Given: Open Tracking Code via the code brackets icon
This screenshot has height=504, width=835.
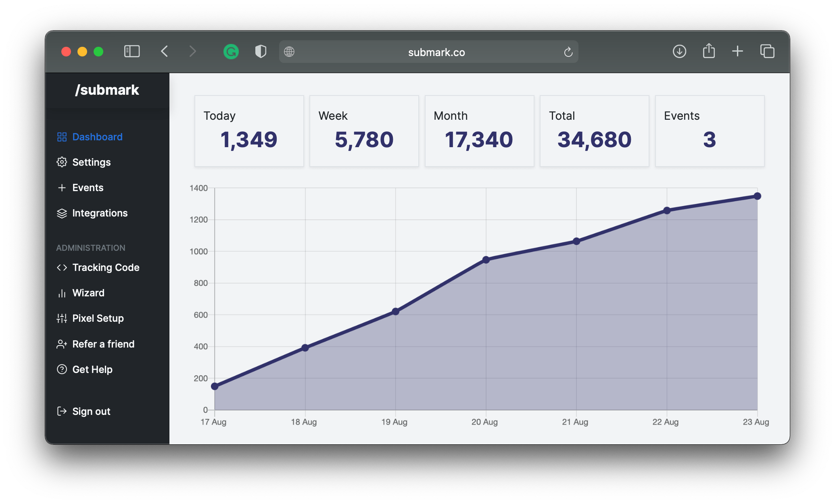Looking at the screenshot, I should point(62,267).
